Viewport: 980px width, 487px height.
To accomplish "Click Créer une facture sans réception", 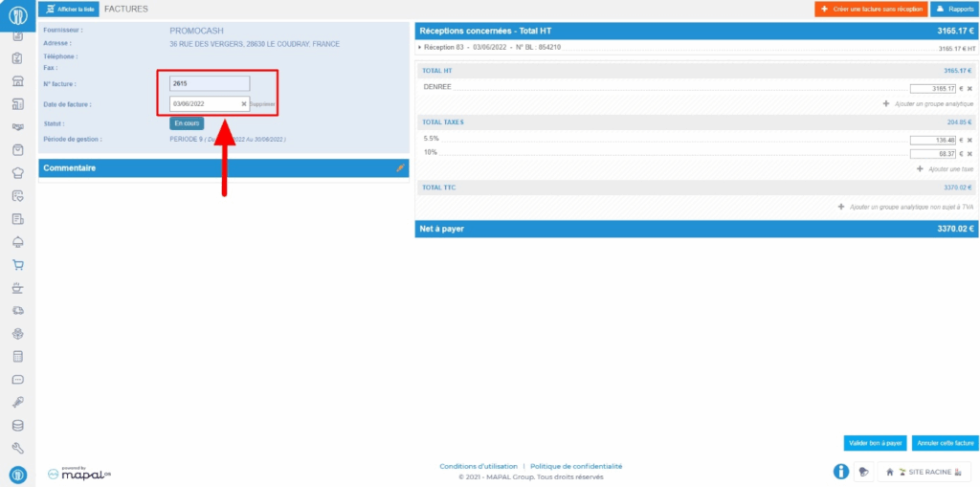I will [x=871, y=9].
